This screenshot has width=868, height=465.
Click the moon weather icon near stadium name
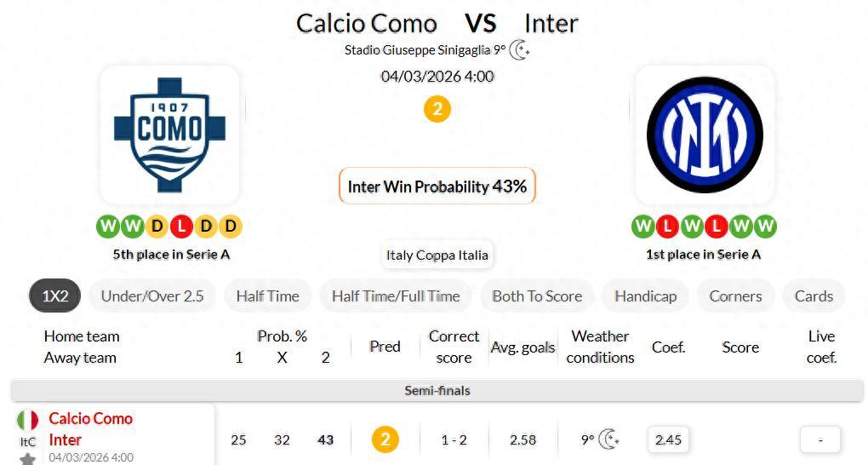click(x=520, y=50)
